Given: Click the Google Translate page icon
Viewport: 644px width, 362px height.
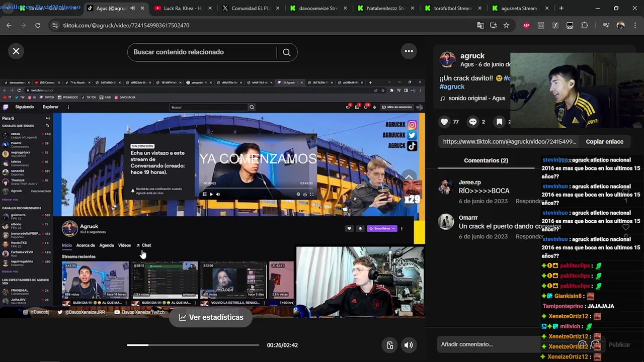Looking at the screenshot, I should click(480, 25).
